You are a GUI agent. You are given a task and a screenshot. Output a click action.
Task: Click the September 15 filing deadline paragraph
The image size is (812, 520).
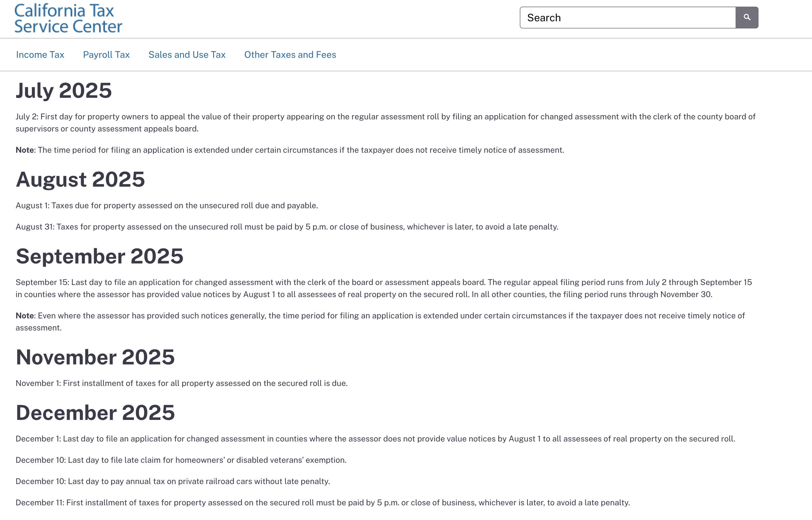[x=383, y=288]
